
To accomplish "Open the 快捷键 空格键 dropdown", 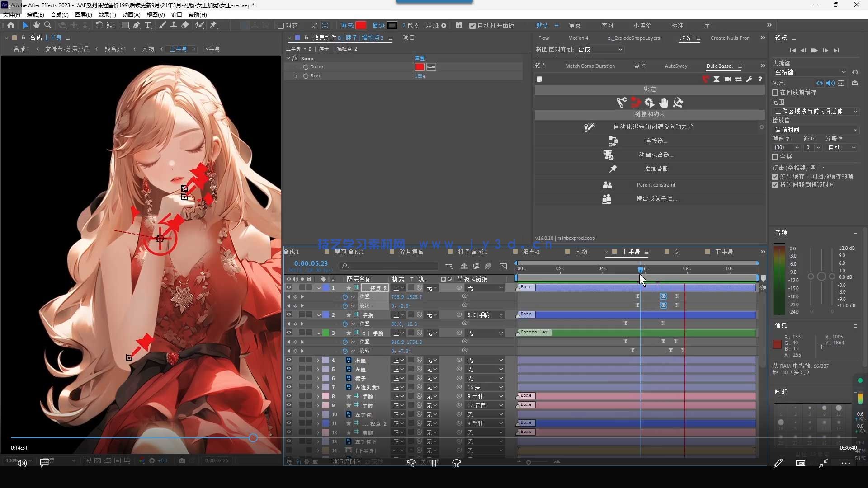I will [x=810, y=72].
